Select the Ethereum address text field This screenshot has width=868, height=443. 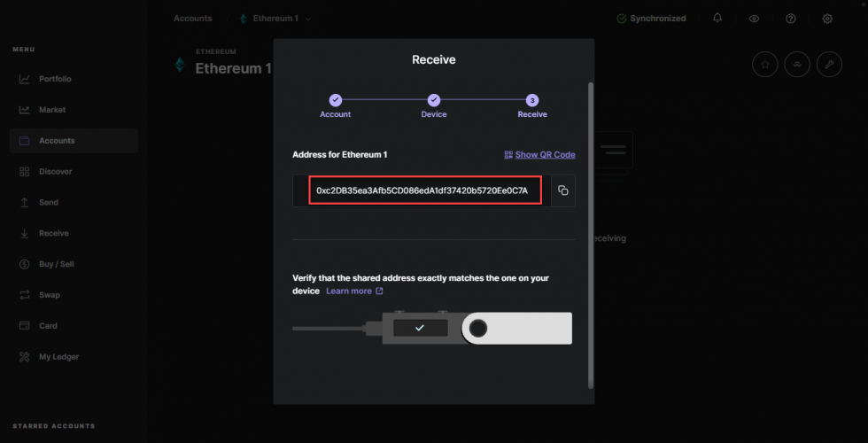tap(422, 190)
